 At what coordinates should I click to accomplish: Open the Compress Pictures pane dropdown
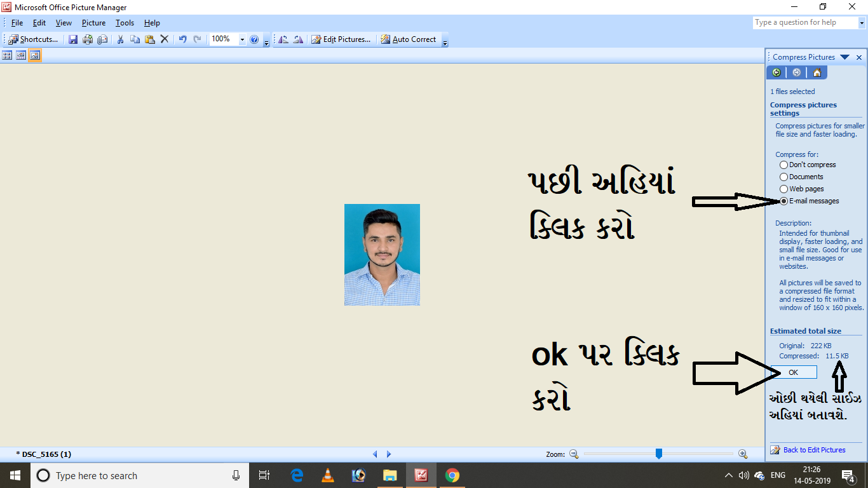point(845,57)
